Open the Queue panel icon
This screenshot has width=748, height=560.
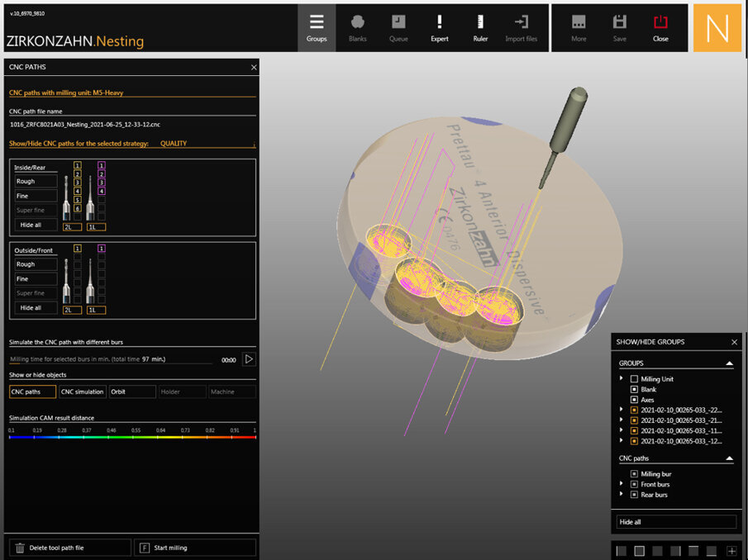[398, 27]
